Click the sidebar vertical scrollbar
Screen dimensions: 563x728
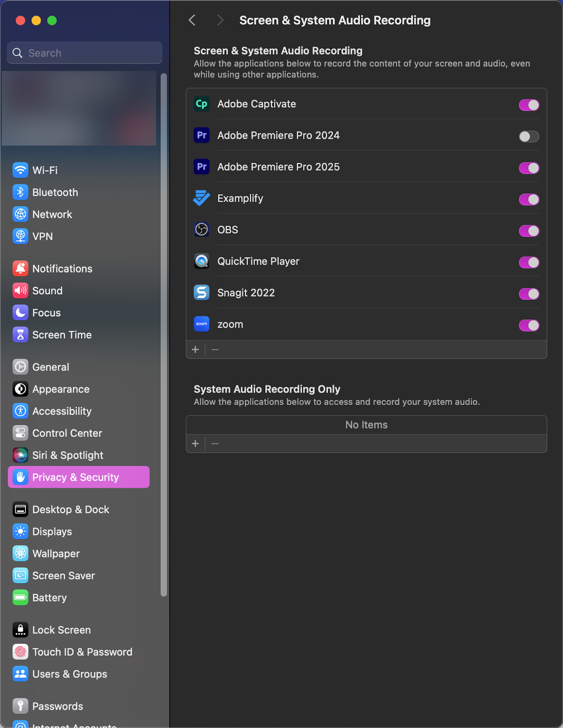164,334
